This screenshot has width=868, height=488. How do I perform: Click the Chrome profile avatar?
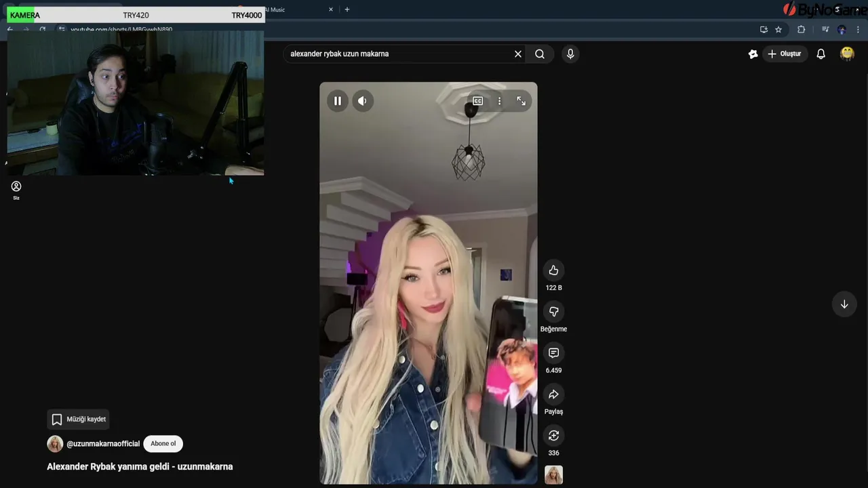[x=842, y=29]
